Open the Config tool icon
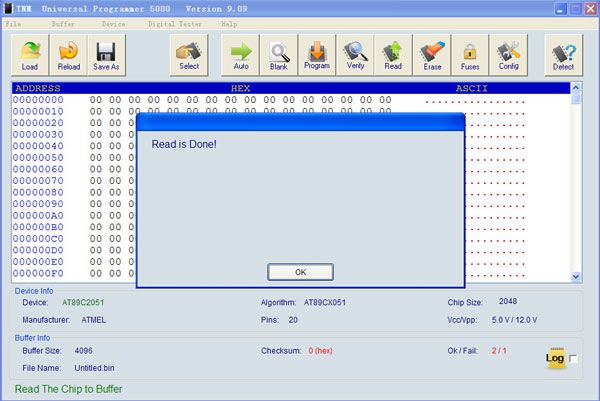This screenshot has height=401, width=600. coord(508,54)
